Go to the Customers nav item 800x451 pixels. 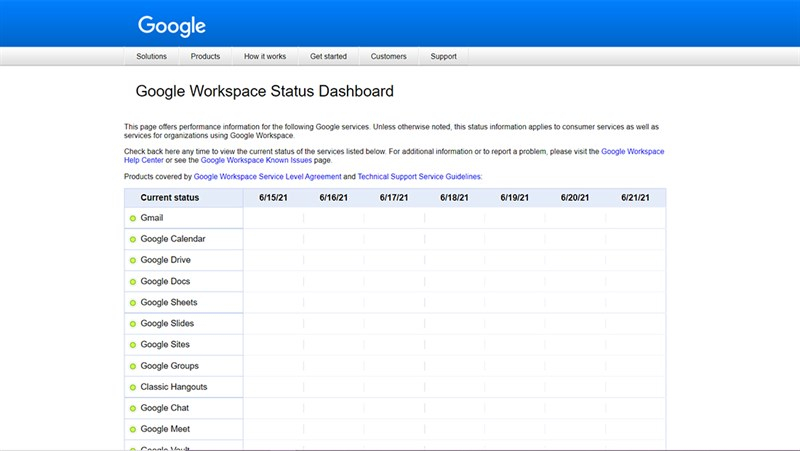(388, 56)
